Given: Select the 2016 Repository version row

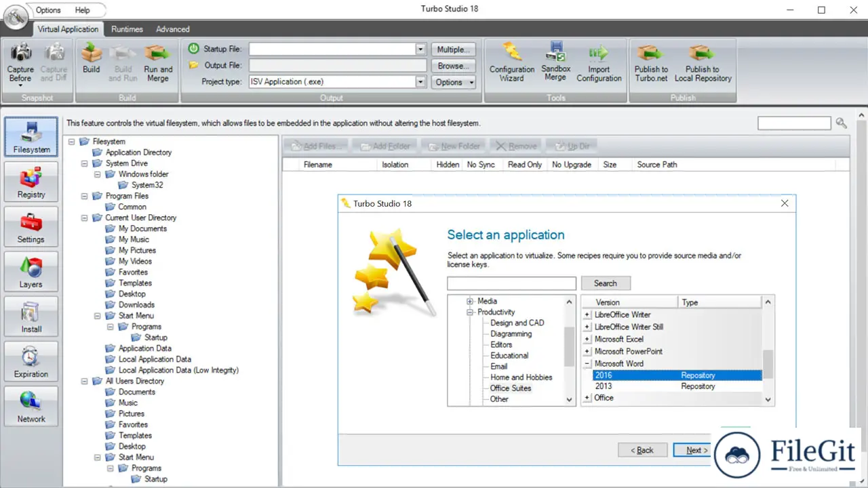Looking at the screenshot, I should coord(677,375).
